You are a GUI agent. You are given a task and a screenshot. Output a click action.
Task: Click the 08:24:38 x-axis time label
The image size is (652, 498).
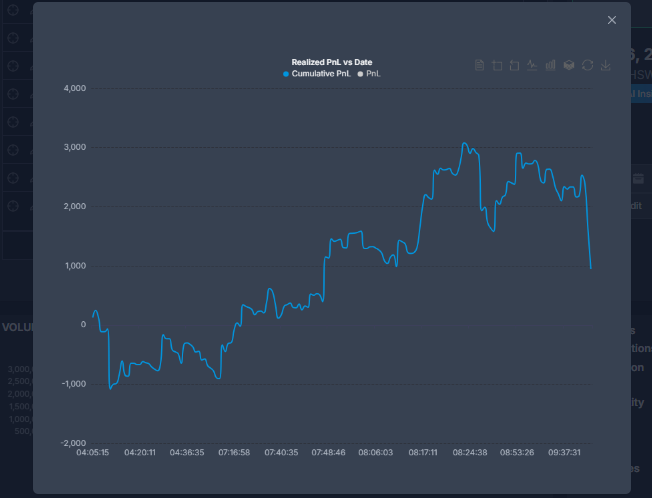click(x=470, y=452)
